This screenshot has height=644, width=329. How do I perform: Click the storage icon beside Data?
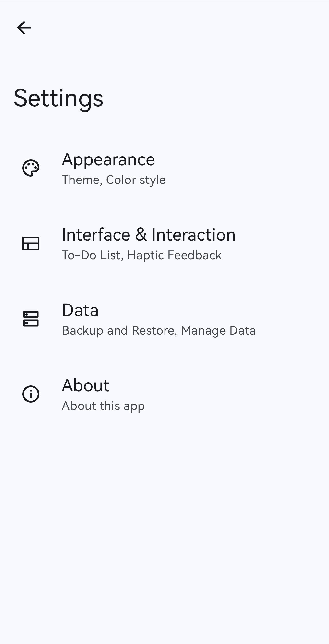coord(31,319)
